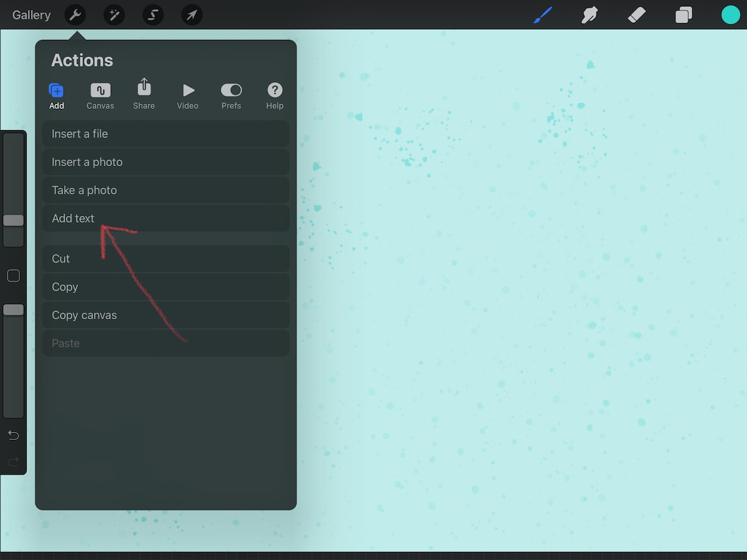Tap the modify square button on the sidebar
This screenshot has height=560, width=747.
click(14, 275)
